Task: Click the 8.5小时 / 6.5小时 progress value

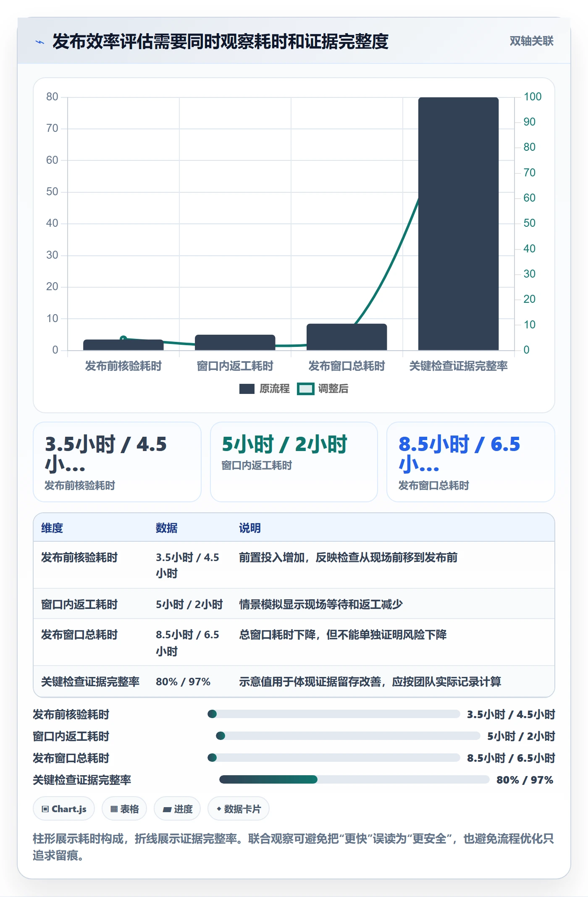Action: [x=511, y=758]
